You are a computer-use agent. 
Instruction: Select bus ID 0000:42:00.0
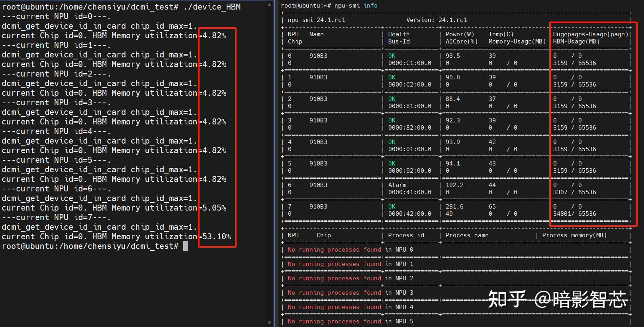409,214
